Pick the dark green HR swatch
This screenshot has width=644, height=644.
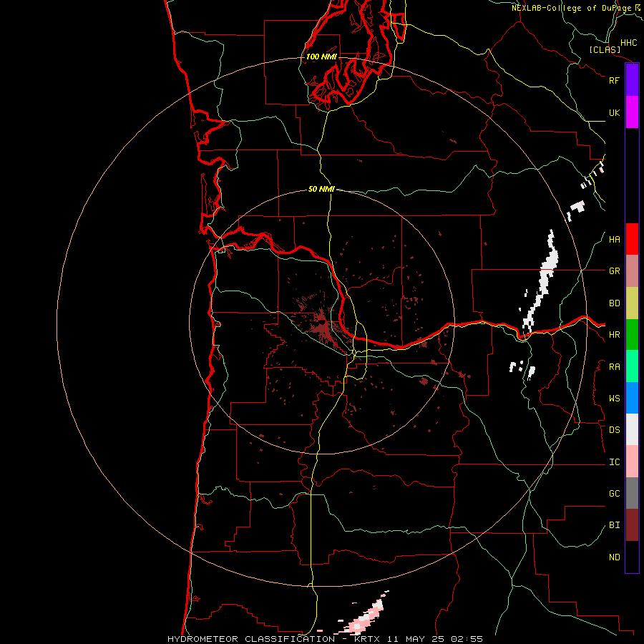632,335
